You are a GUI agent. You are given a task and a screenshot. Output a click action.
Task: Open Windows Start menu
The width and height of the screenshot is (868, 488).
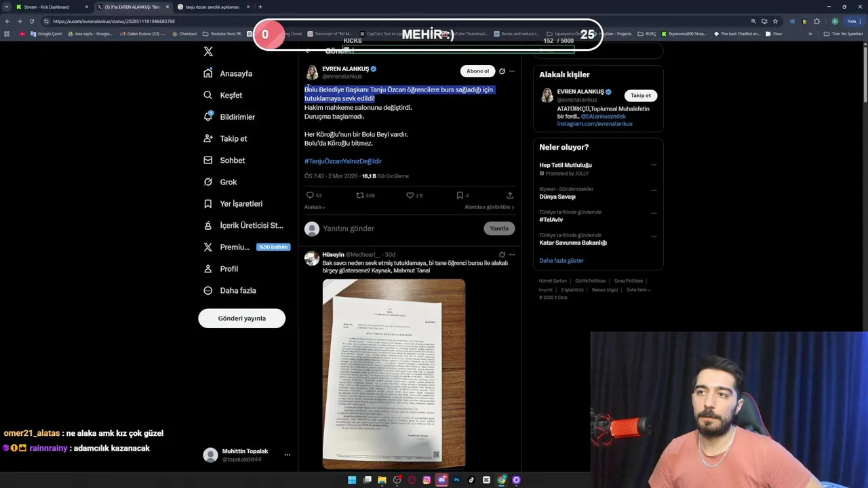click(x=352, y=480)
